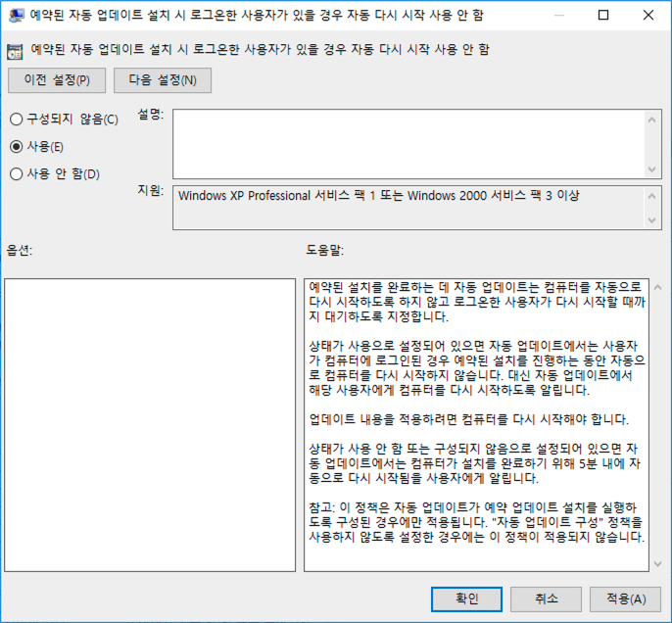Click the empty 옵션 options pane
The height and width of the screenshot is (623, 672).
pos(150,425)
